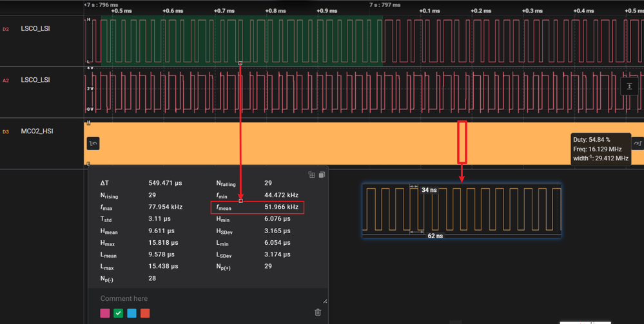Open the measurement metrics selector icon

(x=311, y=175)
